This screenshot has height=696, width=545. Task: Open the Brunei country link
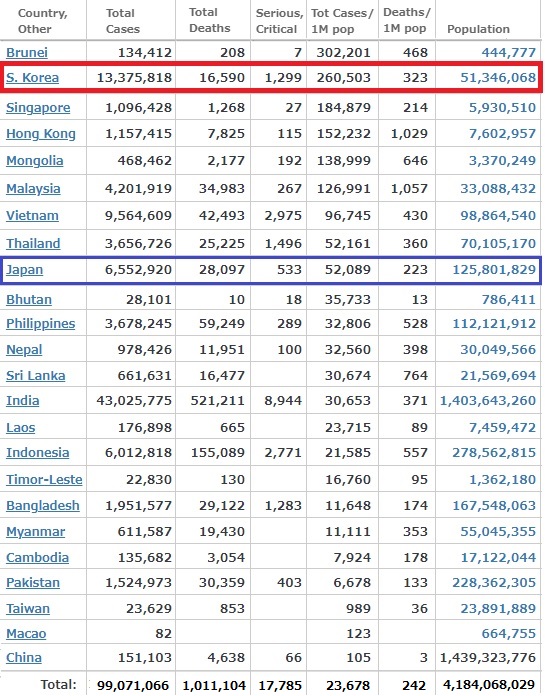point(27,52)
